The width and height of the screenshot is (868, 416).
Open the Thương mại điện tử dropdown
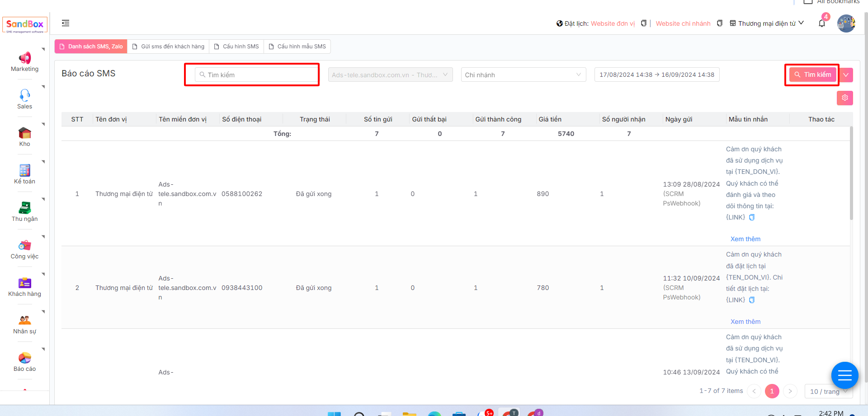pos(767,23)
